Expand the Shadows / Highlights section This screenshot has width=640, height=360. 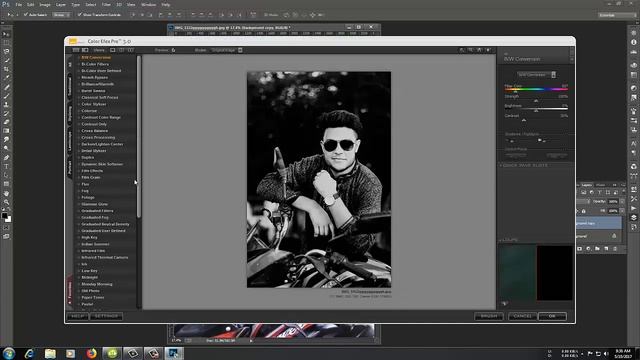click(522, 134)
